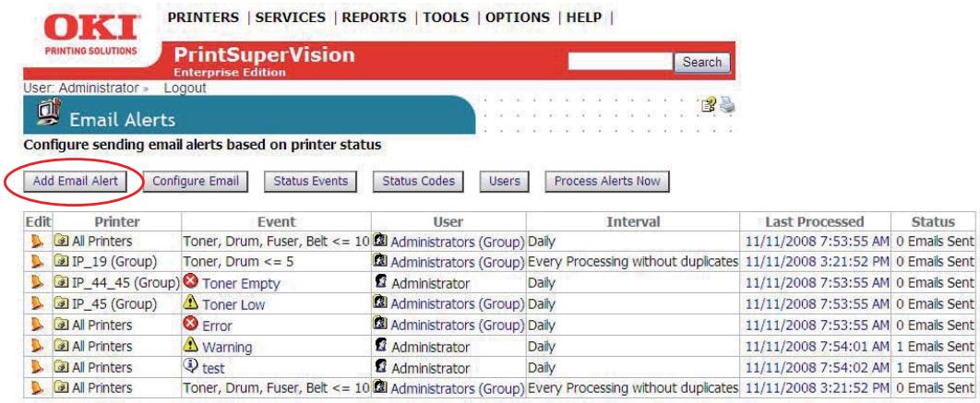Click user icon in test event row
The height and width of the screenshot is (403, 980).
point(380,367)
